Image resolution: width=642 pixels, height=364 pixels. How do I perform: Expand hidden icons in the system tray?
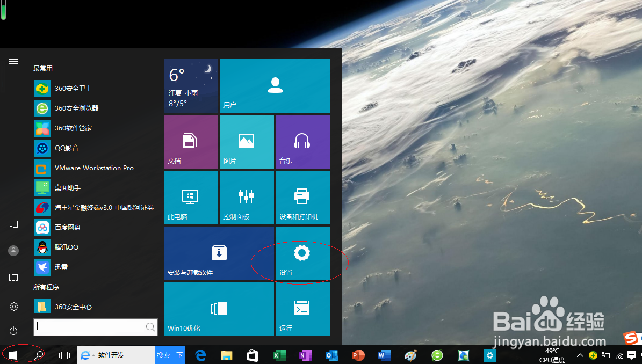point(580,355)
